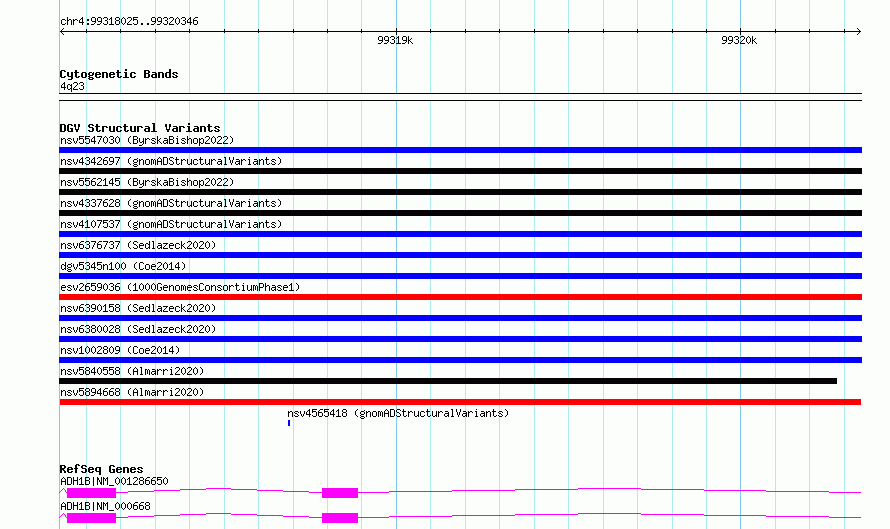Click the blue bar under nsv6380028
The image size is (890, 529).
pos(460,339)
